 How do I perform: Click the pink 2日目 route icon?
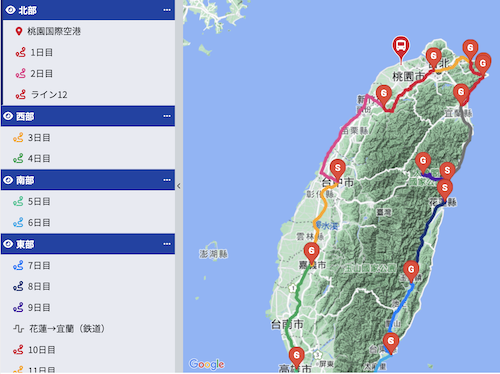[x=20, y=73]
